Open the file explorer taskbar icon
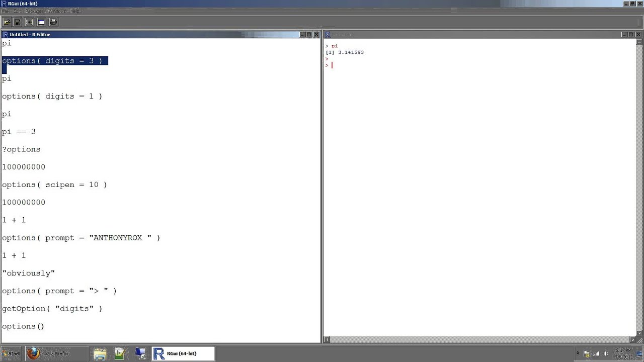 [x=100, y=353]
